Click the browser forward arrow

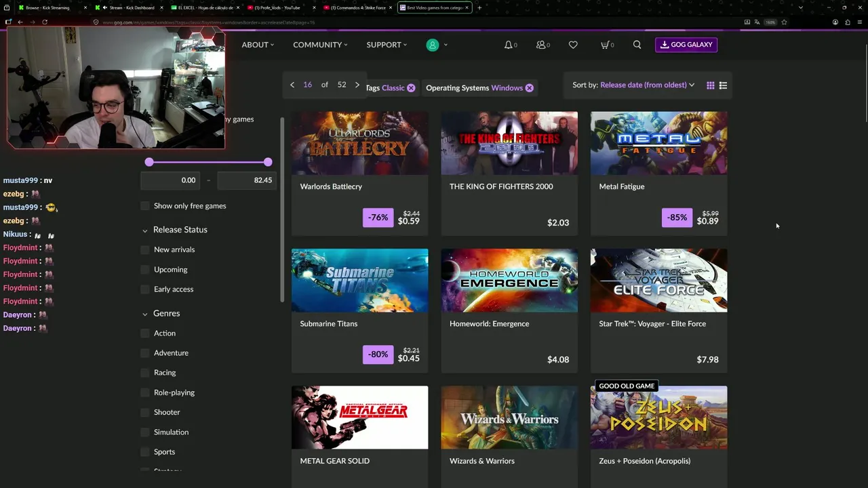(32, 22)
